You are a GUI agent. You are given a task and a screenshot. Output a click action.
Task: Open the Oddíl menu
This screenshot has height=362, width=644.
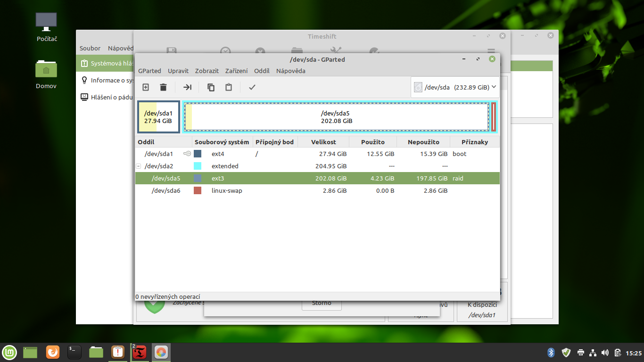pos(262,71)
